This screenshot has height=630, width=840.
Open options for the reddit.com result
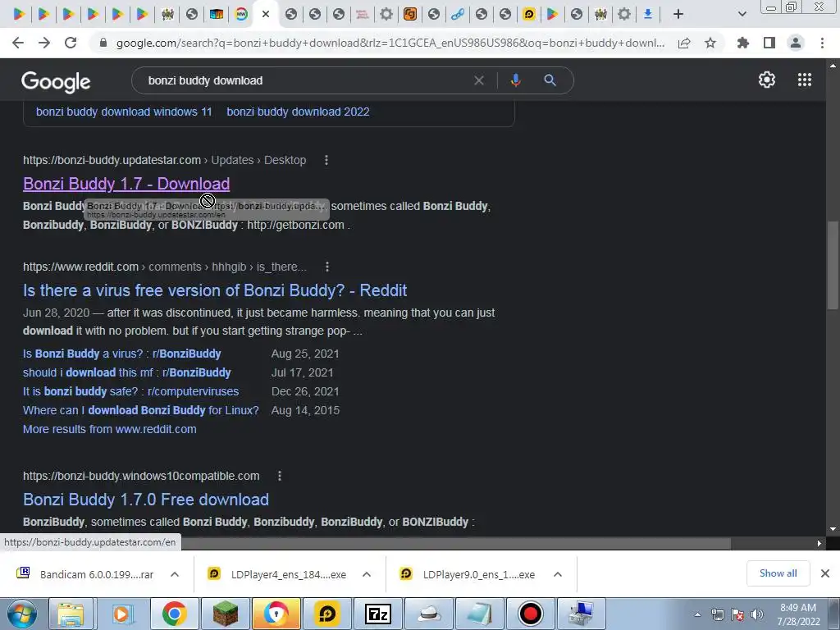327,267
